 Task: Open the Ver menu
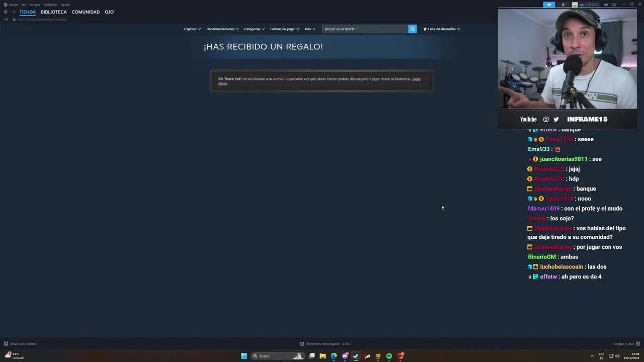coord(23,5)
